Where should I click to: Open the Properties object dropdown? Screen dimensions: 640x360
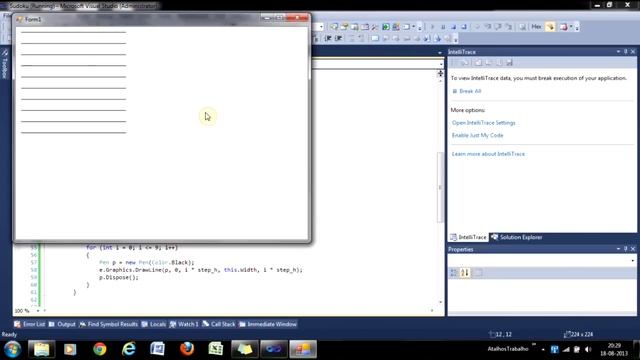point(632,260)
